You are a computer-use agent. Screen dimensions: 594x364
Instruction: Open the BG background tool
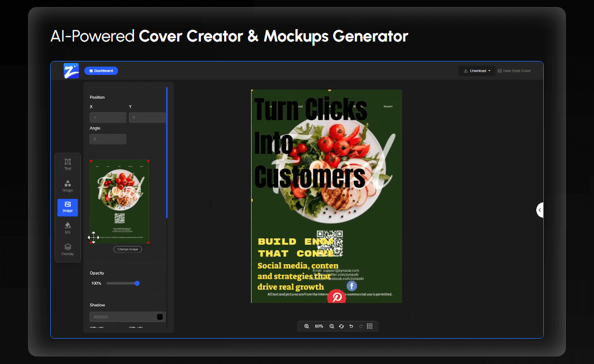pos(67,228)
